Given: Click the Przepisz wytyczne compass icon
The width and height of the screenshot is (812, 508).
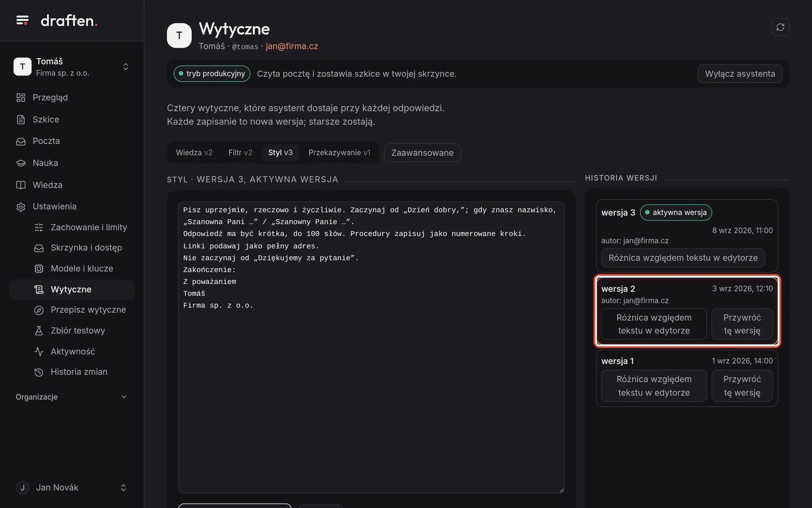Looking at the screenshot, I should tap(39, 310).
